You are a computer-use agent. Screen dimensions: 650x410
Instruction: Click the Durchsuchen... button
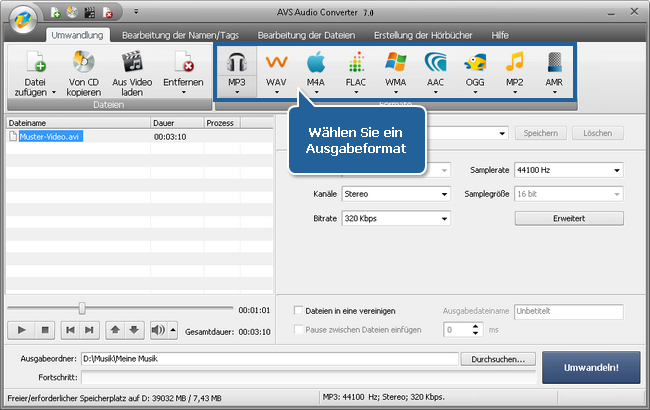click(498, 359)
